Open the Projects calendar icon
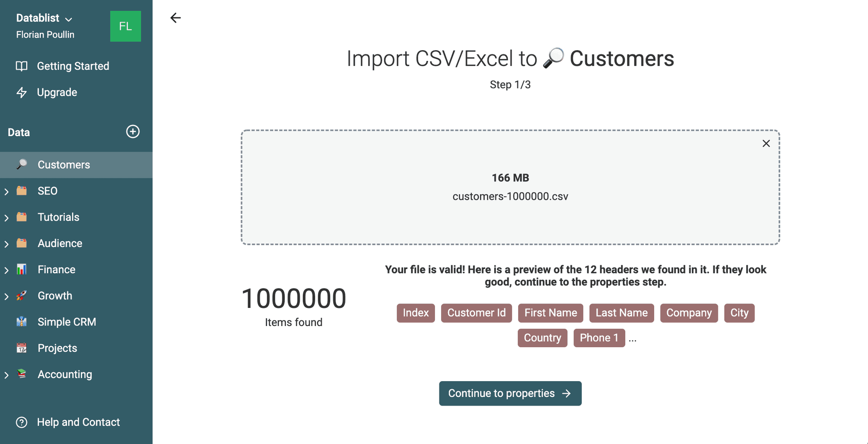 pyautogui.click(x=22, y=348)
